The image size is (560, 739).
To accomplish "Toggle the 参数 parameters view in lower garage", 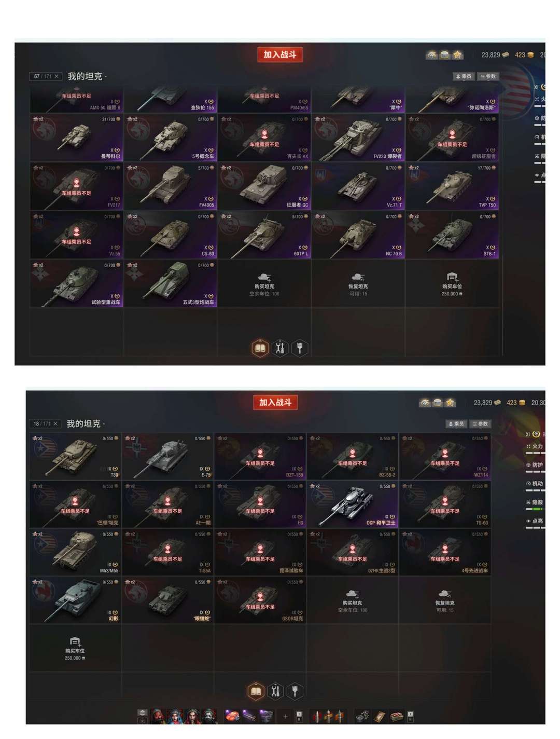I will point(480,424).
